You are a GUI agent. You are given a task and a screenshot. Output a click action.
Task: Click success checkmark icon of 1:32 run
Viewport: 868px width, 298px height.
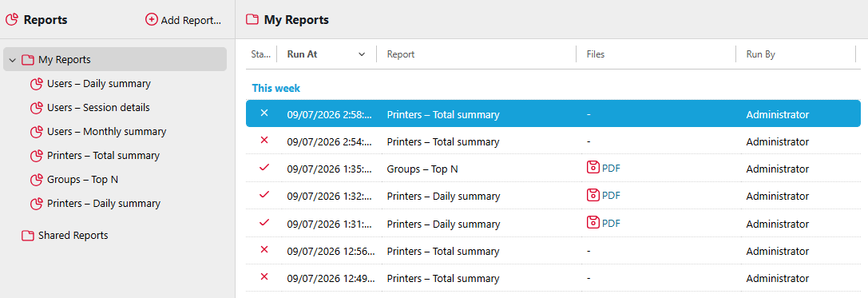coord(264,194)
